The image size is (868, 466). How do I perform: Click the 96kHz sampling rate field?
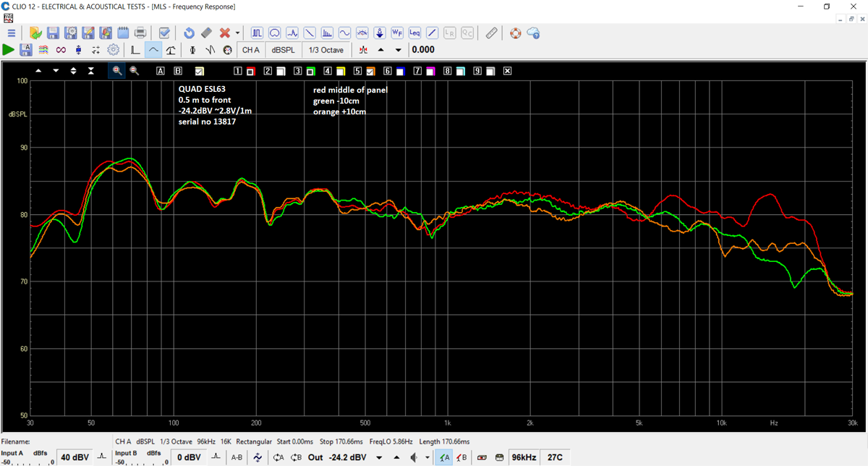523,457
